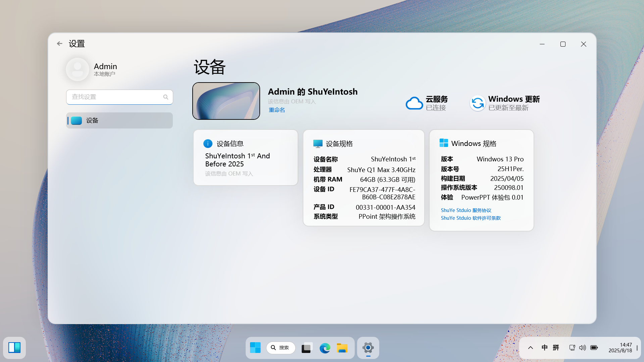The height and width of the screenshot is (362, 644).
Task: Click the Windows Update refresh icon
Action: 478,103
